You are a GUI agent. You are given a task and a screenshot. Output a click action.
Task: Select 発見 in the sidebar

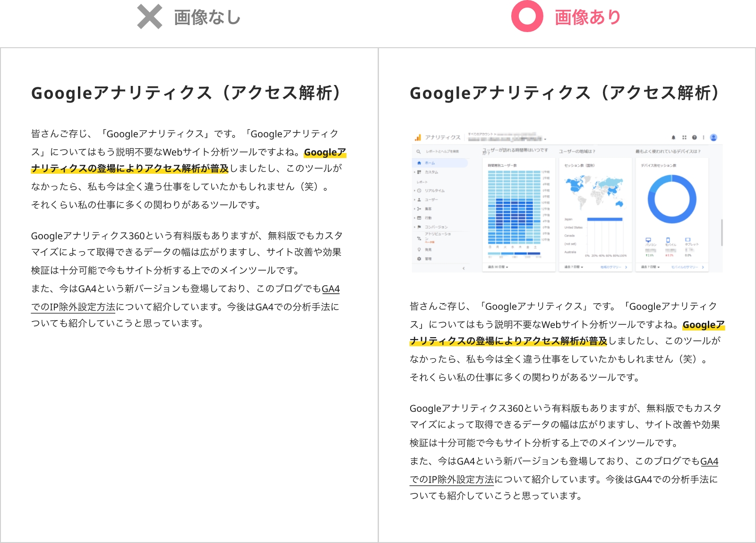point(428,249)
